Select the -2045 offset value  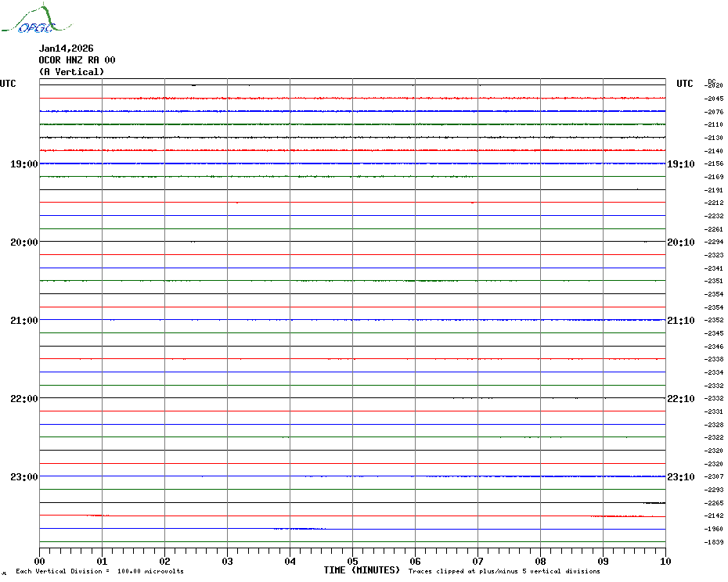pyautogui.click(x=713, y=99)
